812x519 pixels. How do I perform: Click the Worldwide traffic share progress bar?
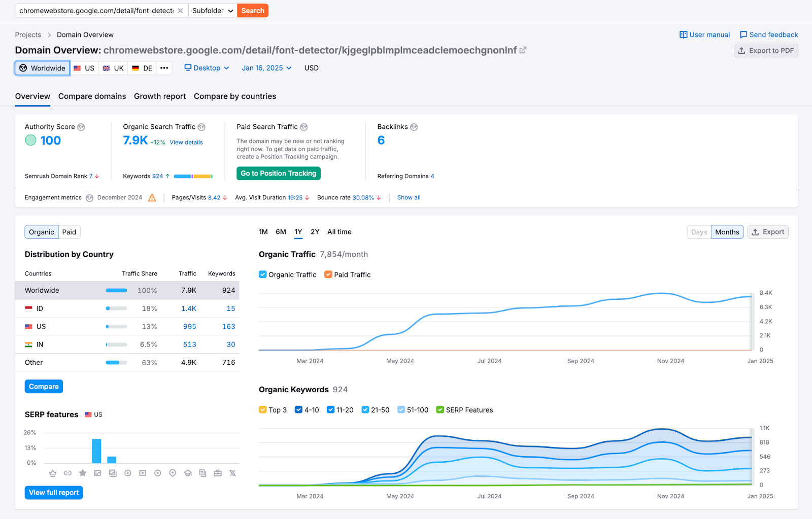pyautogui.click(x=116, y=291)
